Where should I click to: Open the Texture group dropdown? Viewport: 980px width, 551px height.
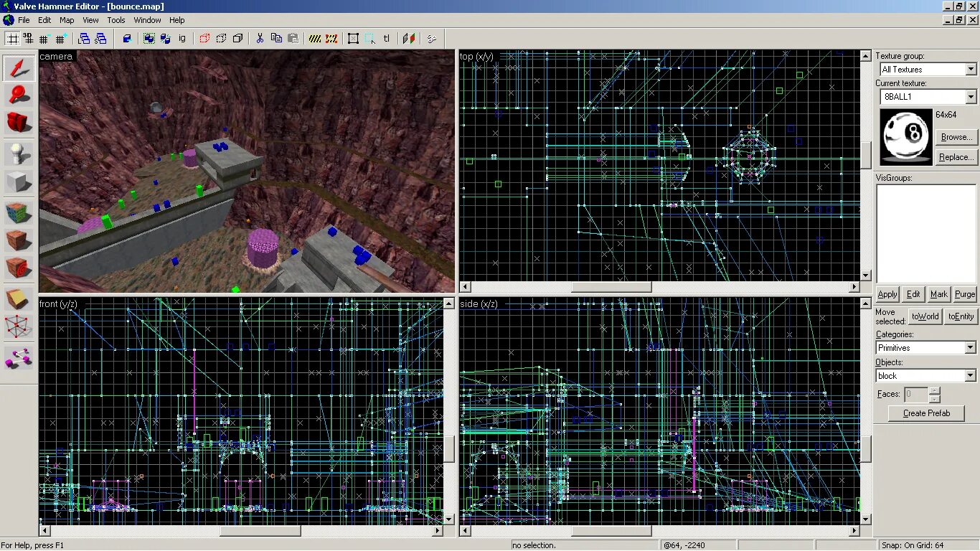click(971, 70)
